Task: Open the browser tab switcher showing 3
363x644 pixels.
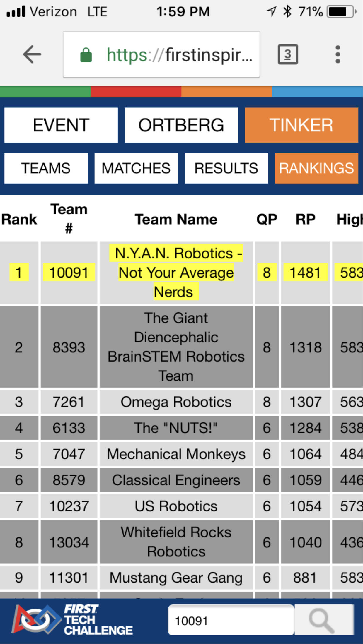Action: click(288, 54)
